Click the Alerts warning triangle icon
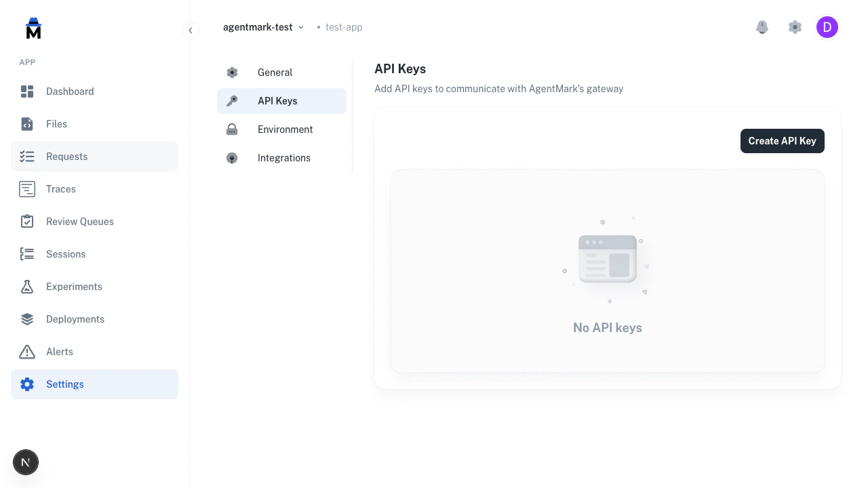Screen dimensions: 868x488 27,352
